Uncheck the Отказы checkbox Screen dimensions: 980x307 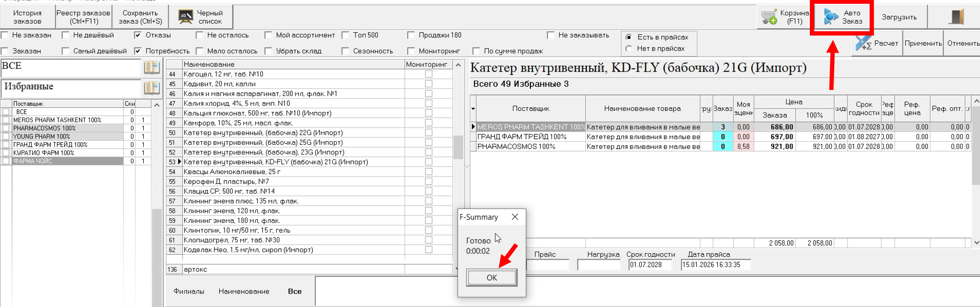click(x=138, y=35)
